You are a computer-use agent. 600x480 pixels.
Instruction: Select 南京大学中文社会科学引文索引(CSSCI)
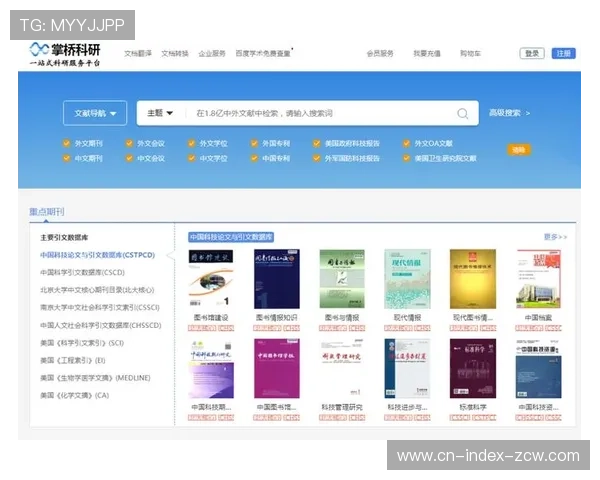pos(100,307)
